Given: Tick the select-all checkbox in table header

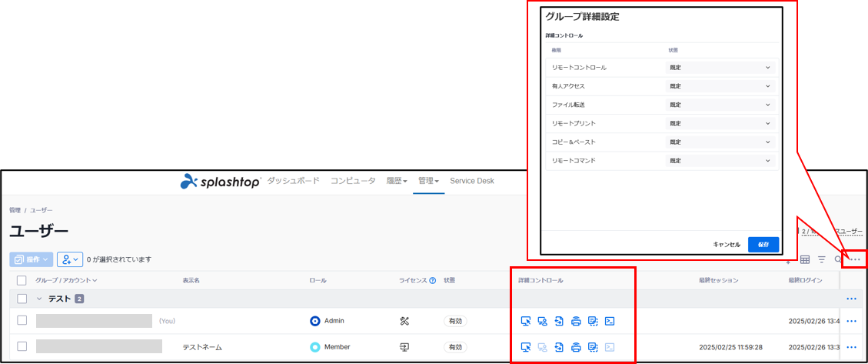Looking at the screenshot, I should (22, 281).
